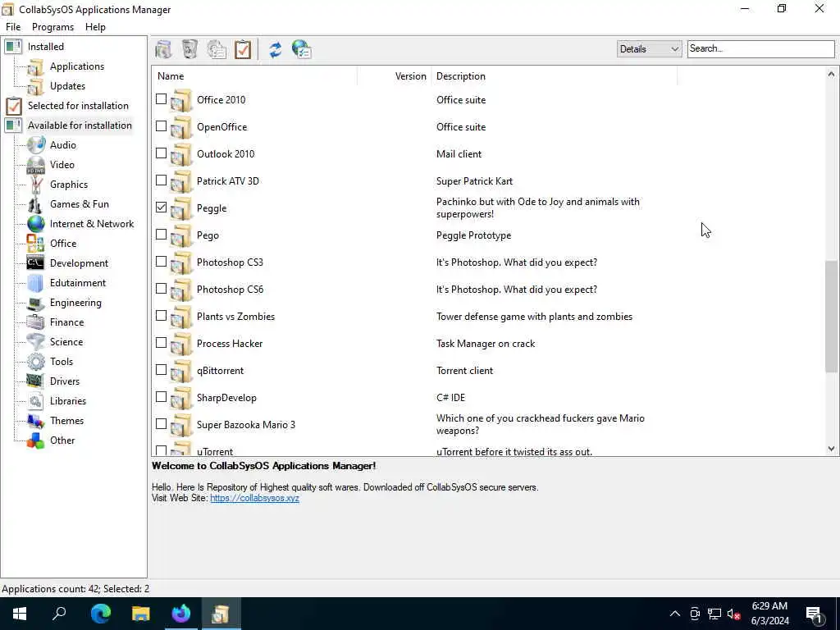Image resolution: width=840 pixels, height=630 pixels.
Task: Sort list by Name column header
Action: coord(255,76)
